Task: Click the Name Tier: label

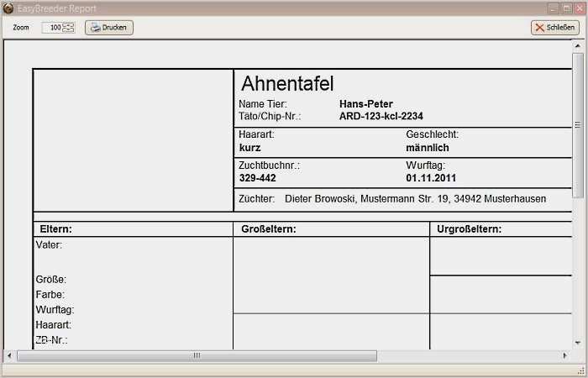Action: click(263, 104)
